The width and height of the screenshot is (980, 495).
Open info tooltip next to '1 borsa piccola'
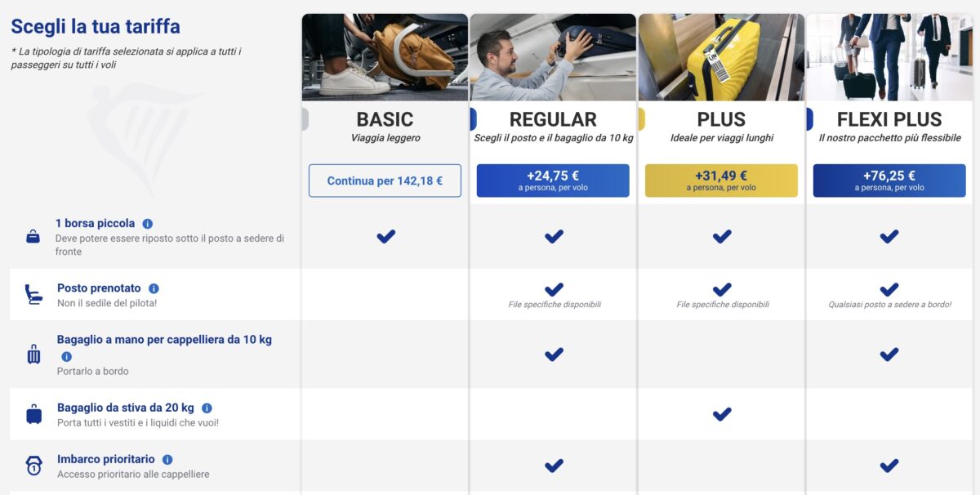[148, 222]
